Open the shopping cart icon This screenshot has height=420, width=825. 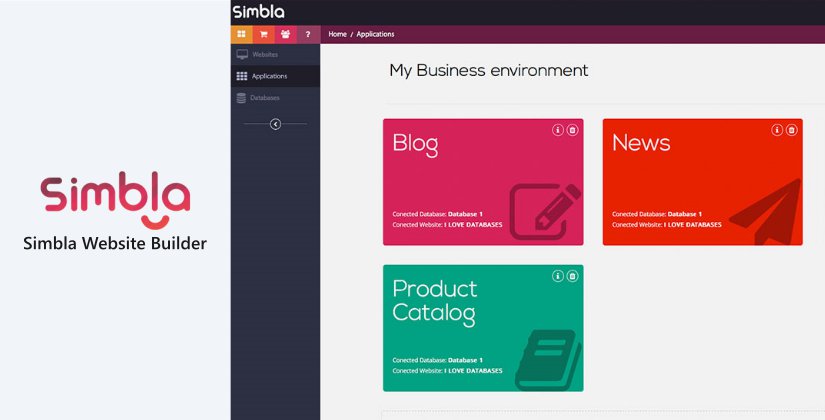click(264, 34)
